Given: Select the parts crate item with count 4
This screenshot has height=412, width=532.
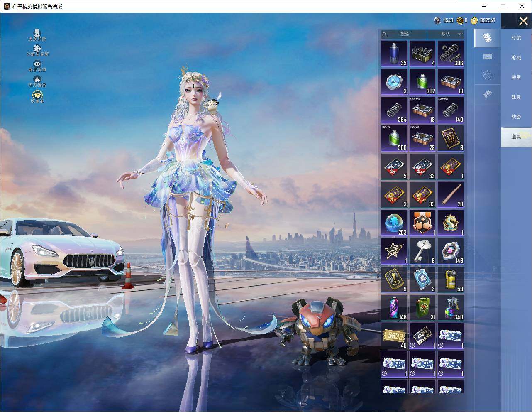Looking at the screenshot, I should 422,54.
